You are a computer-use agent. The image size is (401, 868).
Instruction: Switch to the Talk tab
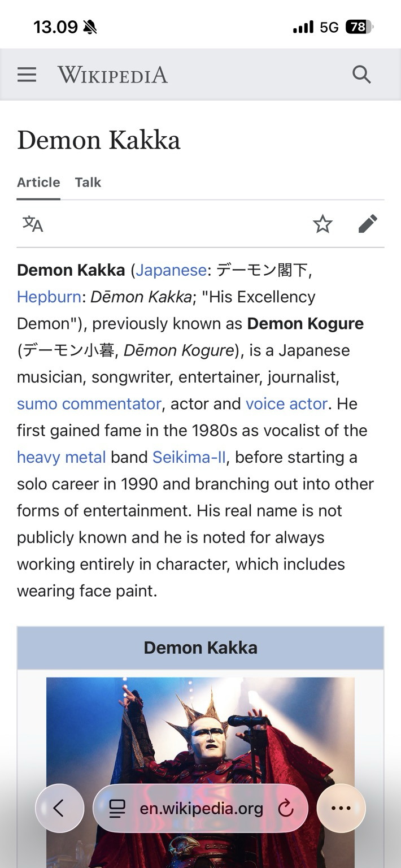pos(88,182)
